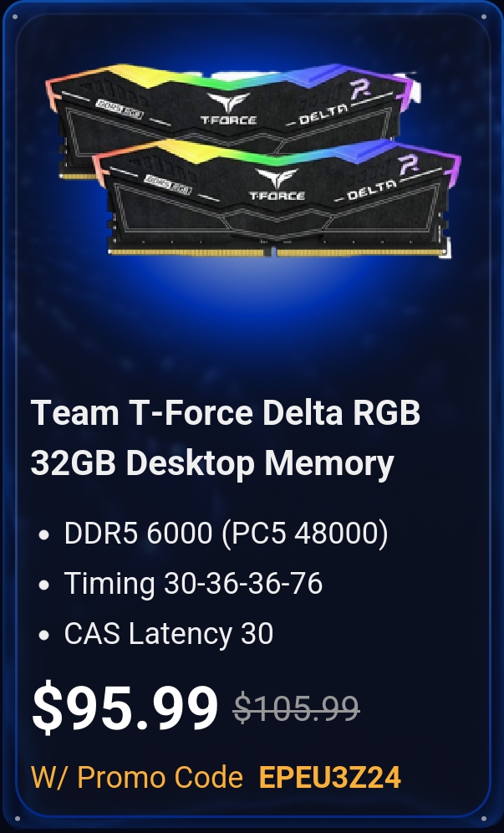504x833 pixels.
Task: Click the T-Force wing logo on the rear RAM module
Action: [228, 110]
